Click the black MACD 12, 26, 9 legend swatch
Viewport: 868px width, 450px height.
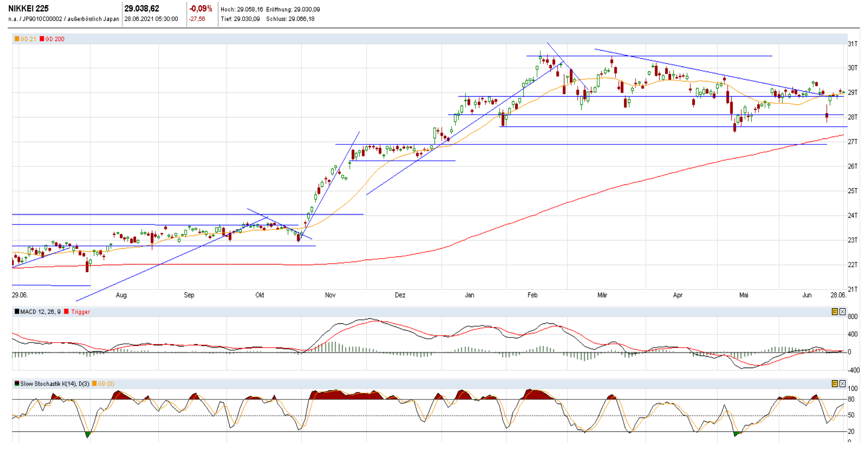point(17,312)
